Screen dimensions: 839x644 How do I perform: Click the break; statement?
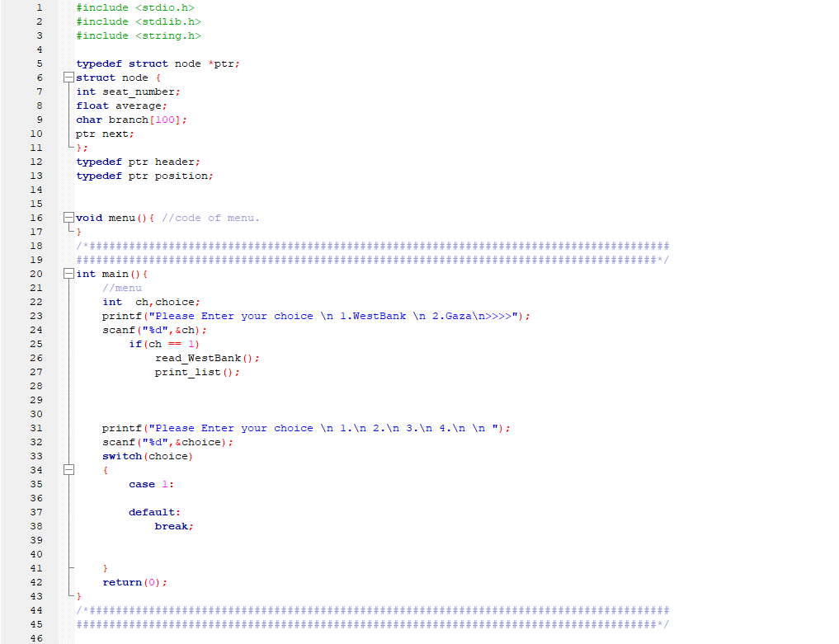click(x=172, y=525)
